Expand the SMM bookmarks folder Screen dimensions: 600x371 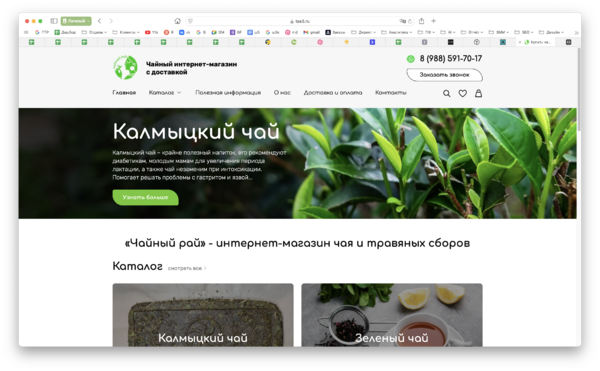499,33
